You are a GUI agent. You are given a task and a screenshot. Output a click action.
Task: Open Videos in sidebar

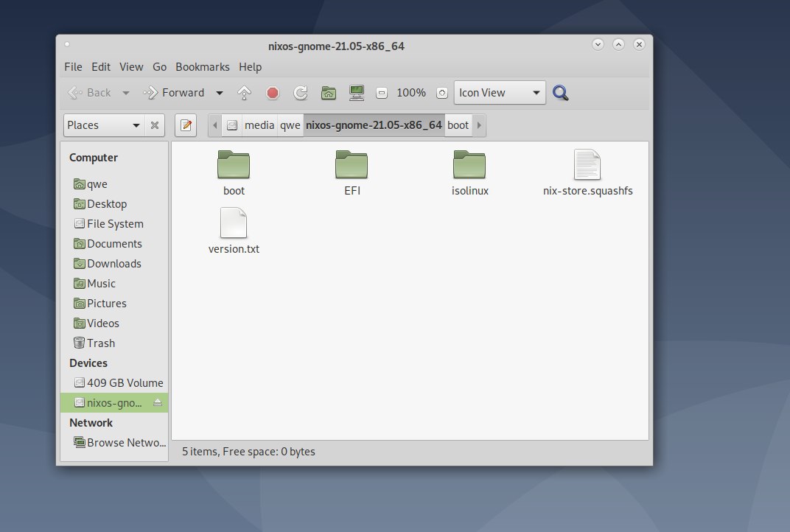pyautogui.click(x=114, y=323)
